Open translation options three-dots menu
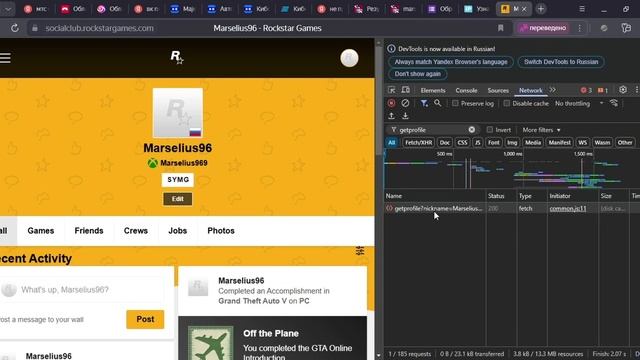The width and height of the screenshot is (640, 360). click(580, 28)
